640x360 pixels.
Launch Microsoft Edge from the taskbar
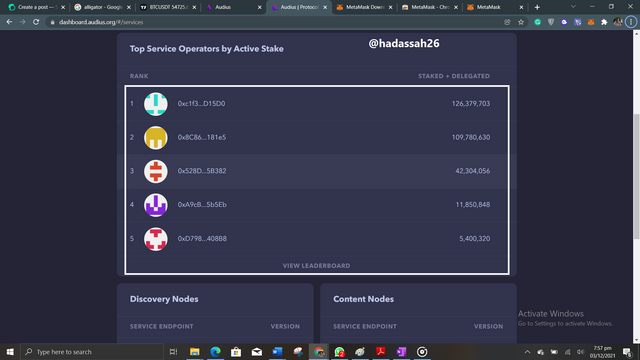216,351
